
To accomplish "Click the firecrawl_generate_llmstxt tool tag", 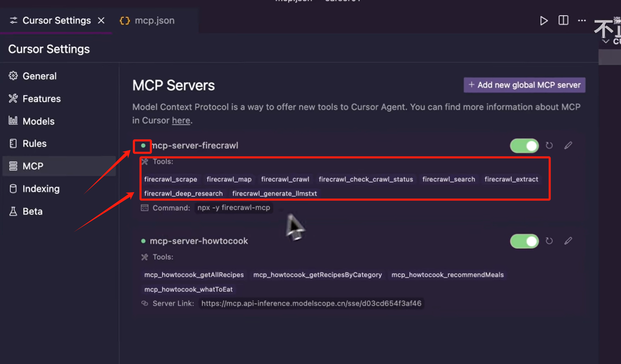I will [x=274, y=193].
